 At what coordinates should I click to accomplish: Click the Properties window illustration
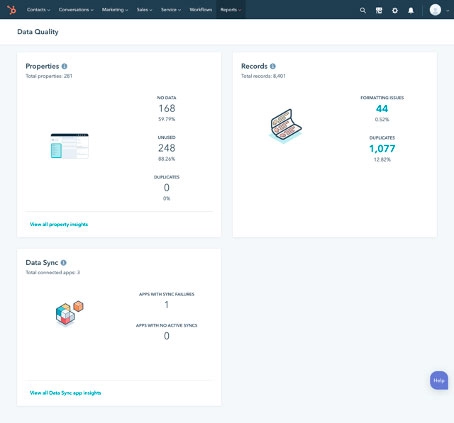69,146
